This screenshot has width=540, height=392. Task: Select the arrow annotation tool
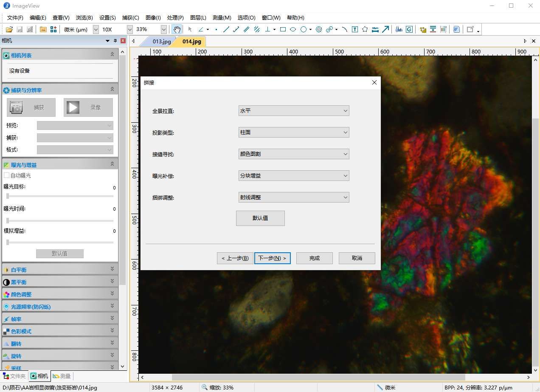[385, 29]
